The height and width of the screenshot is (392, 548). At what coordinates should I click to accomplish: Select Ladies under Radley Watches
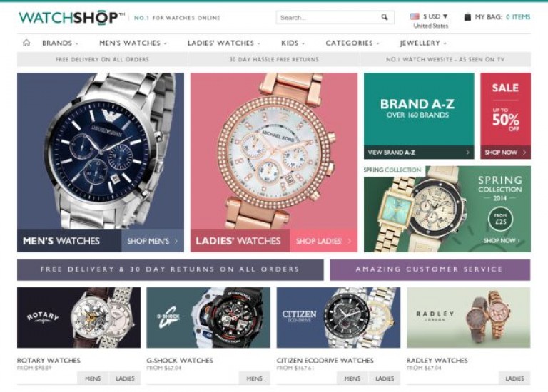pyautogui.click(x=514, y=378)
